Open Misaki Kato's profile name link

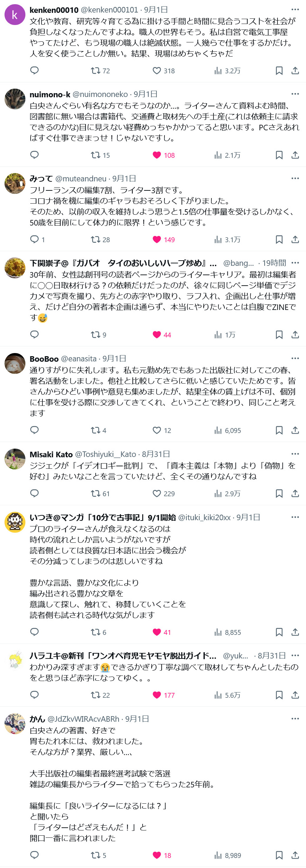pyautogui.click(x=51, y=454)
